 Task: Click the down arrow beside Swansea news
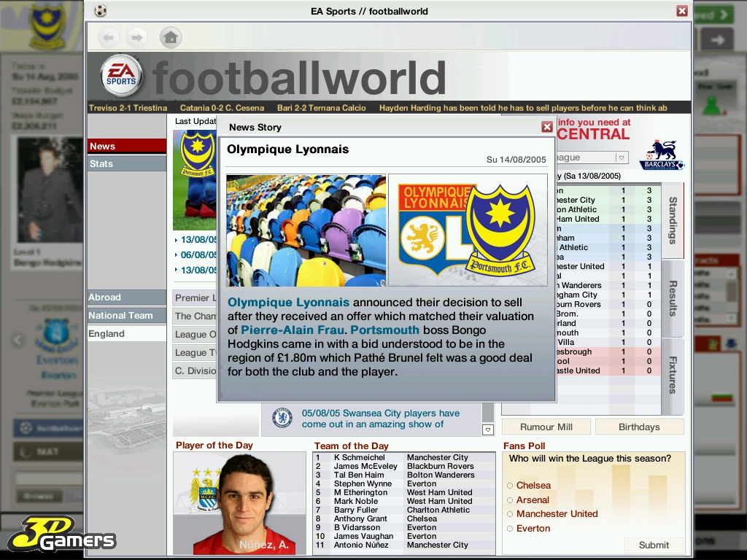click(x=488, y=429)
